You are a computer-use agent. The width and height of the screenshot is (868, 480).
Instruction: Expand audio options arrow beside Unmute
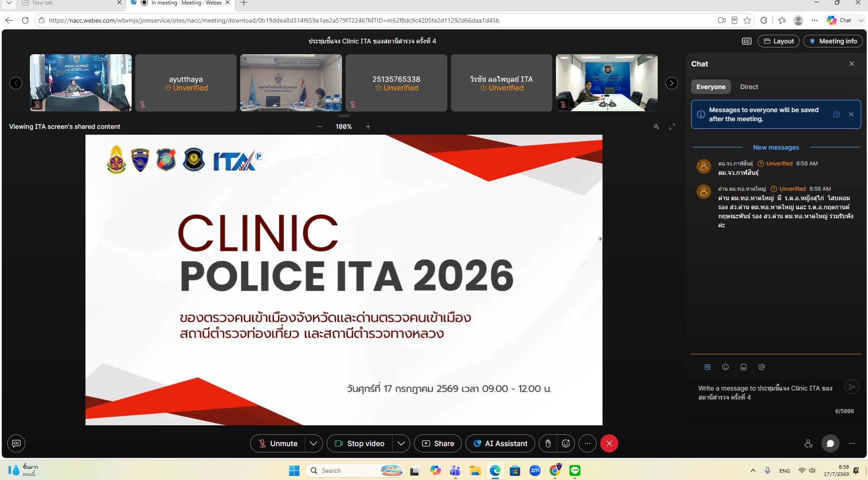[313, 443]
